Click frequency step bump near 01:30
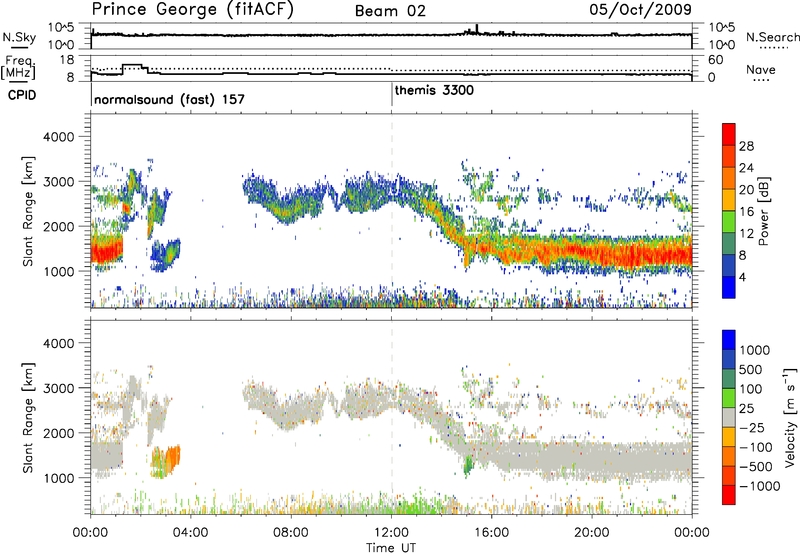The width and height of the screenshot is (800, 554). coord(135,67)
